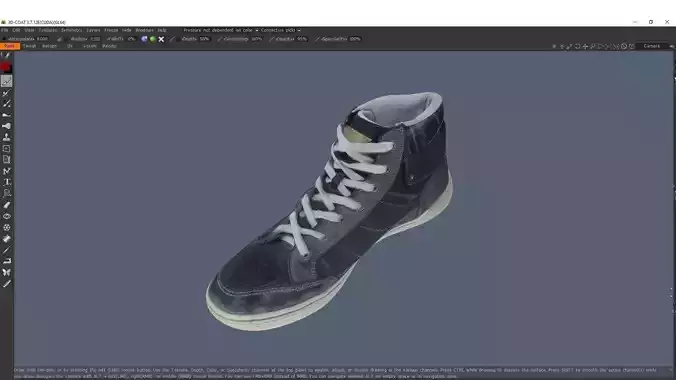The width and height of the screenshot is (676, 380).
Task: Click the Smoothing 100% value field
Action: tap(257, 39)
